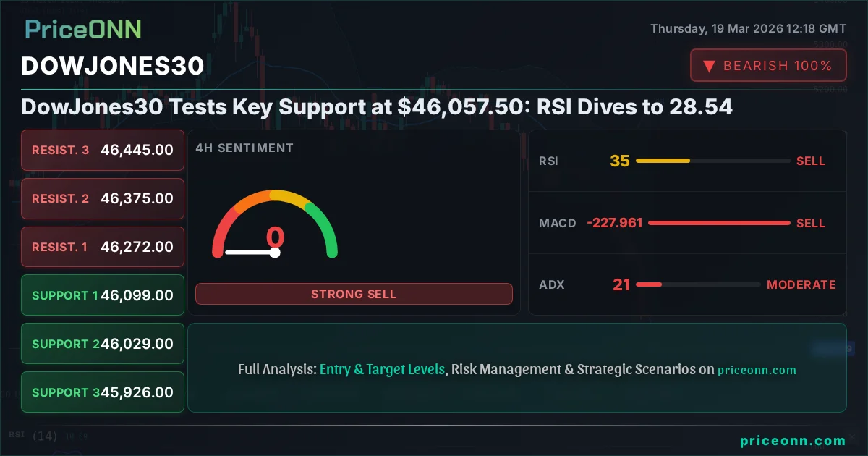Viewport: 868px width, 456px height.
Task: Click the ADX indicator strength bar
Action: click(x=698, y=285)
